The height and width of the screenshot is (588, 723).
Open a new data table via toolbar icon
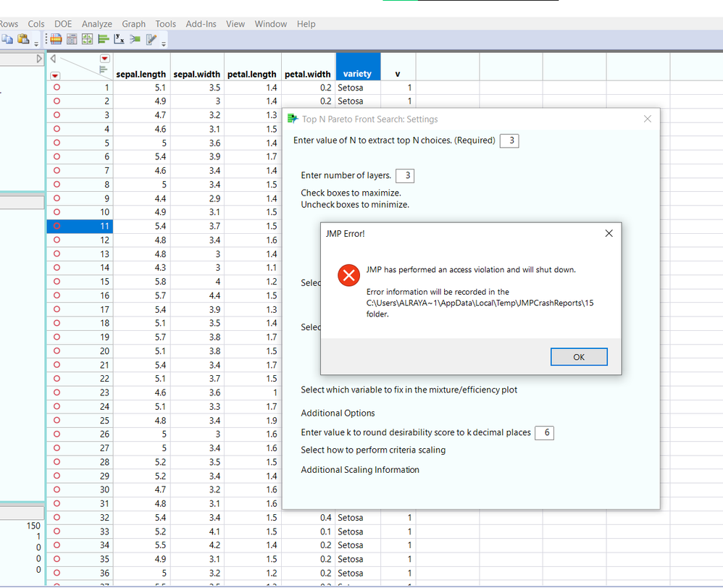pyautogui.click(x=56, y=39)
